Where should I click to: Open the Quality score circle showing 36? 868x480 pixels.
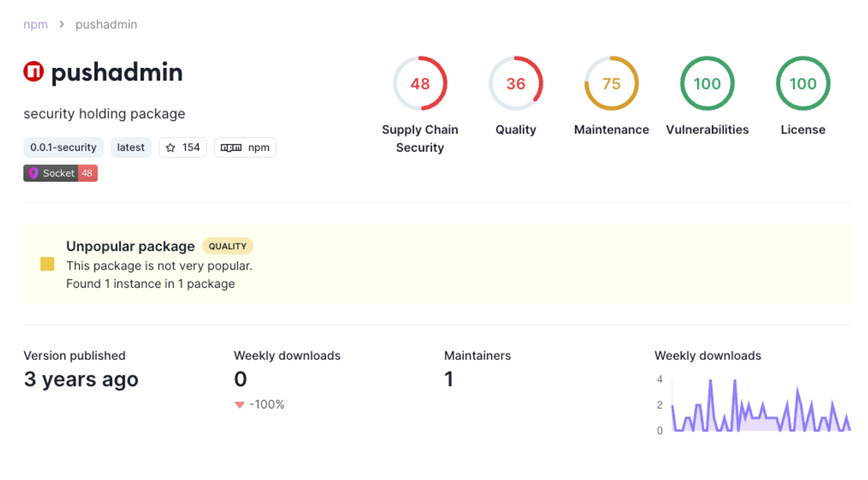516,84
